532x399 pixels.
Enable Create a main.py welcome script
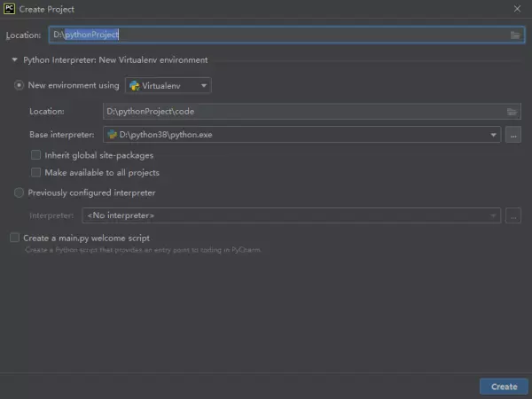click(14, 238)
